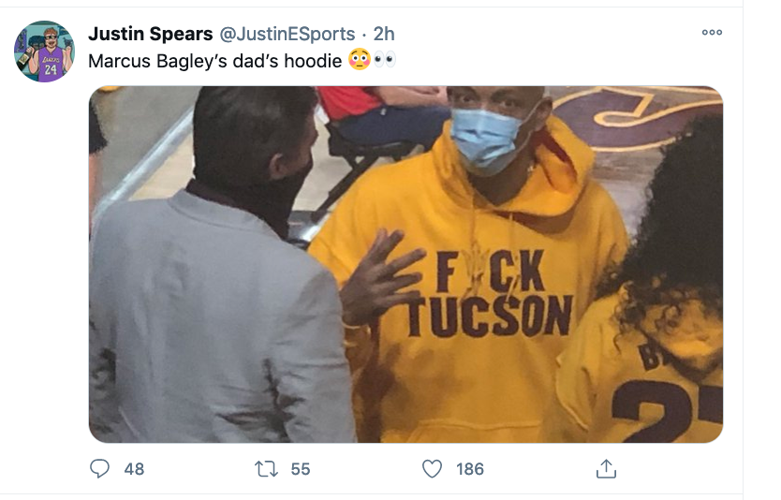Open the share tweet icon

point(605,468)
